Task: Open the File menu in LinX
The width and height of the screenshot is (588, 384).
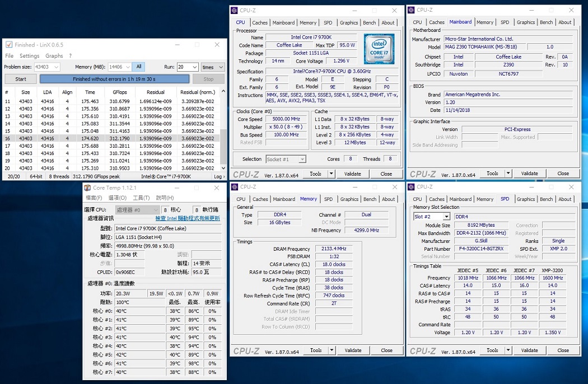Action: point(10,55)
